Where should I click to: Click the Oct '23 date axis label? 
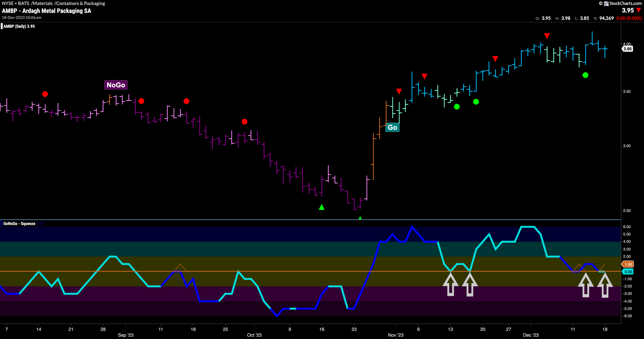point(254,335)
